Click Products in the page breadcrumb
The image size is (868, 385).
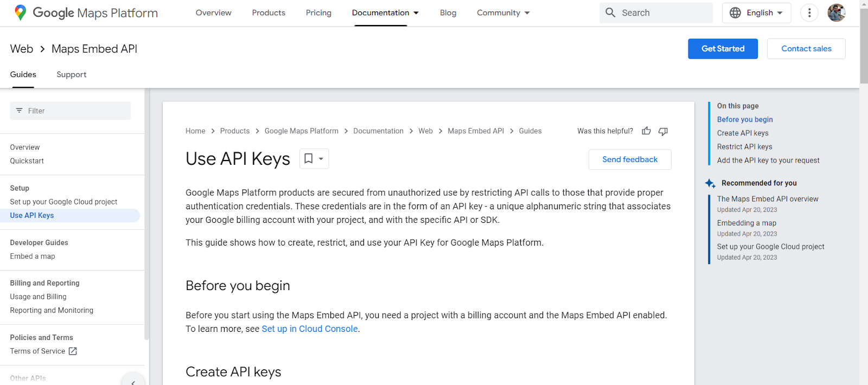coord(235,131)
